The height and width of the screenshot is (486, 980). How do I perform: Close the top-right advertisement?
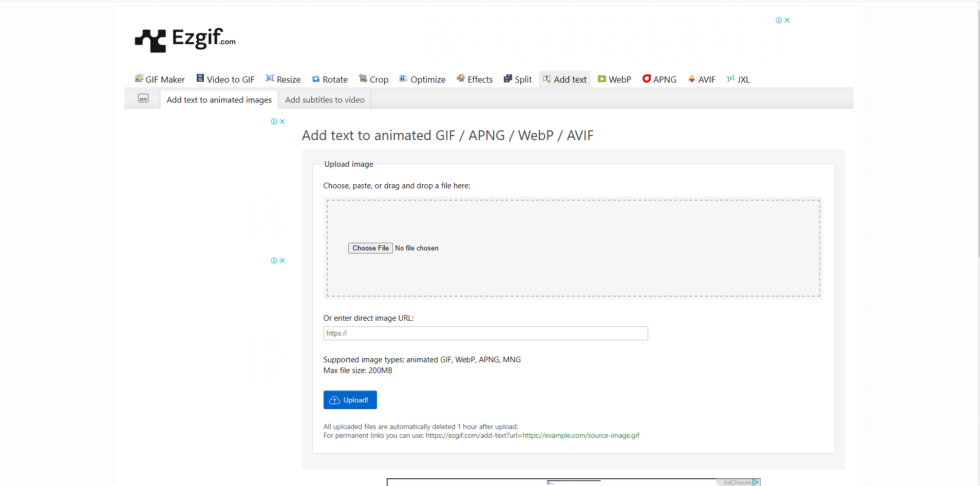coord(787,21)
